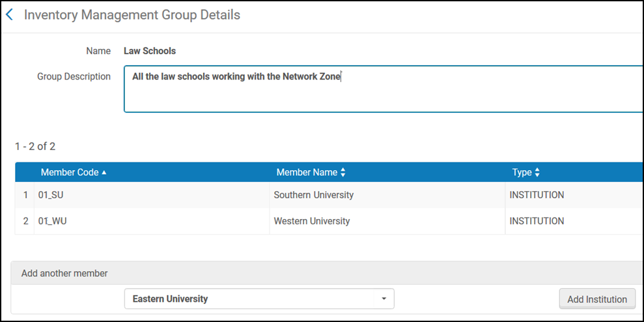Click row number 2 in members table
644x322 pixels.
26,221
